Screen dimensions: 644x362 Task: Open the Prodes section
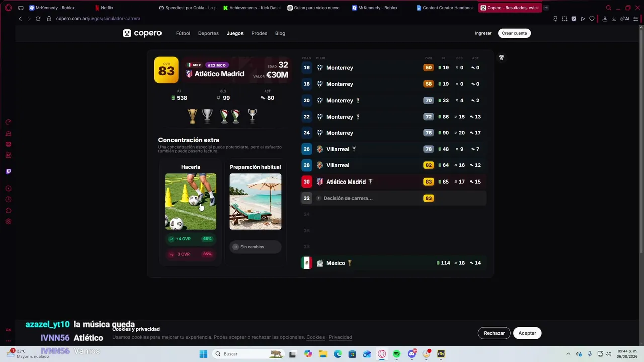coord(259,33)
